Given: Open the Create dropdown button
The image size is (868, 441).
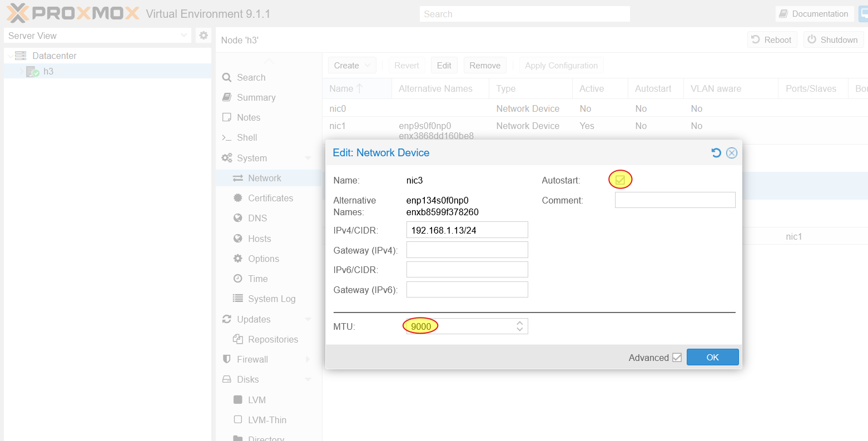Looking at the screenshot, I should [353, 66].
